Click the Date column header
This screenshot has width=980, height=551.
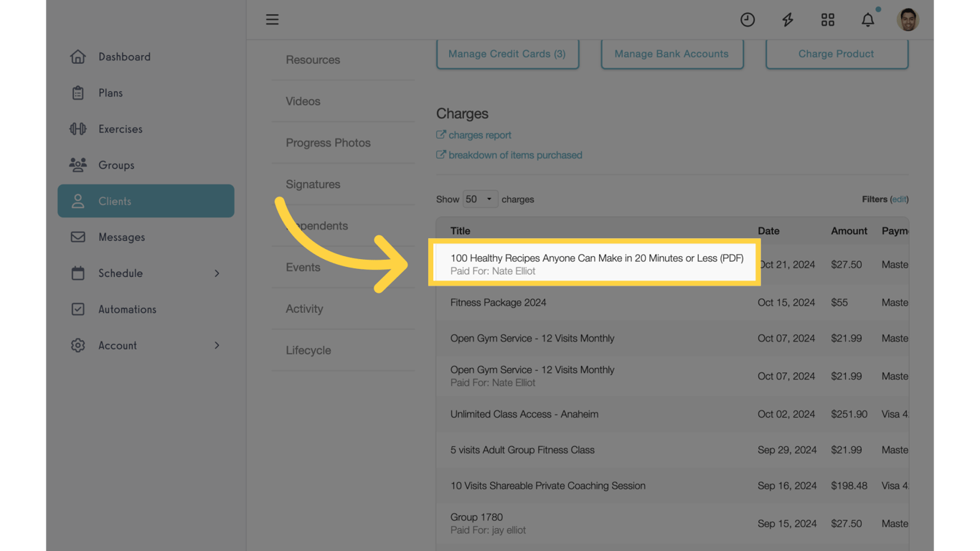[x=768, y=231]
